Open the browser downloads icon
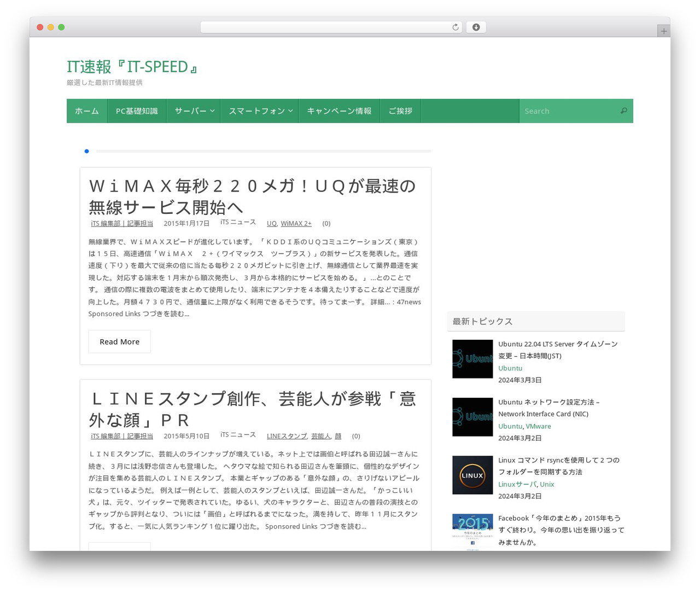The height and width of the screenshot is (593, 700). click(476, 27)
